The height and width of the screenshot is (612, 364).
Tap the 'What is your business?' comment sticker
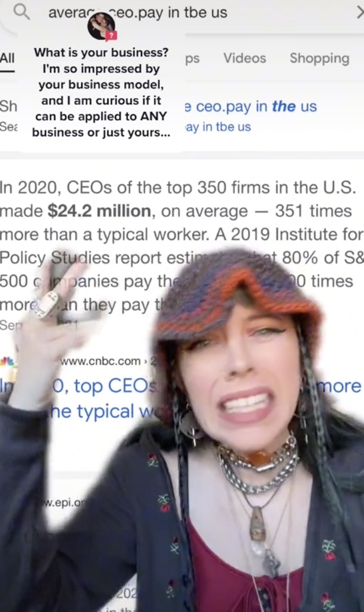101,92
